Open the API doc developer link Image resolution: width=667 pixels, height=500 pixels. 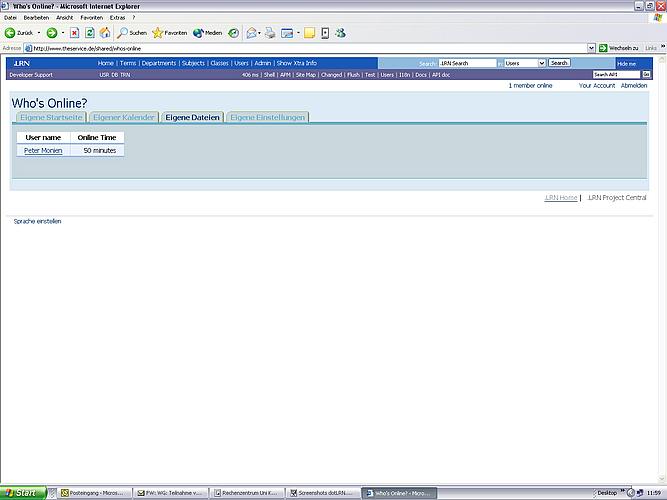(441, 75)
